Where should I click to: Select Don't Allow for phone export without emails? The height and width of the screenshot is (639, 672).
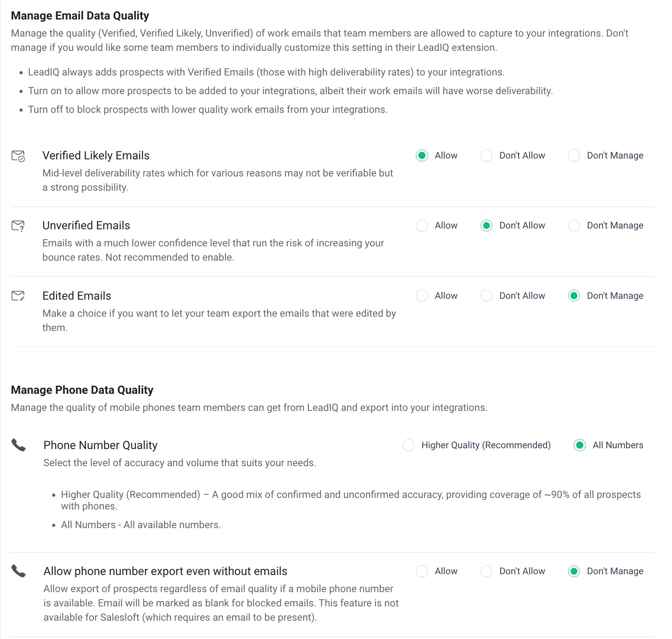point(487,571)
